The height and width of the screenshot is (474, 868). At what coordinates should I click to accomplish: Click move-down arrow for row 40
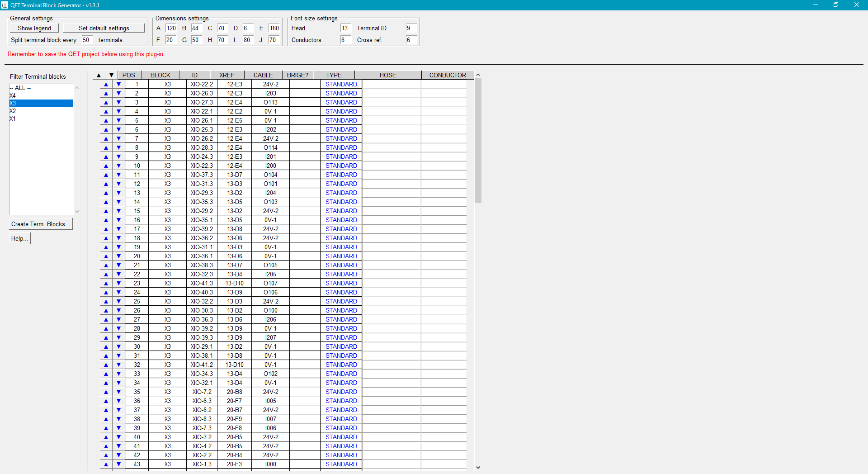119,437
